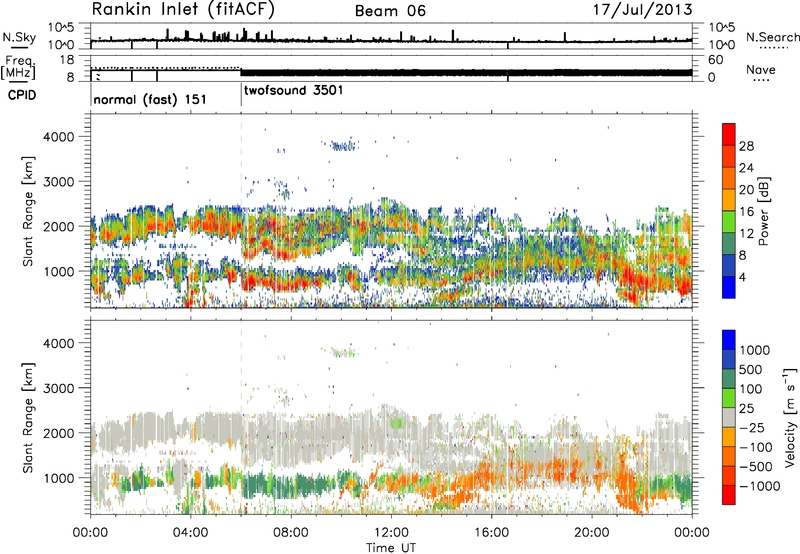Click the 'Rankin Inlet (fitACF)' plot title
Screen dimensions: 800x554
click(183, 10)
